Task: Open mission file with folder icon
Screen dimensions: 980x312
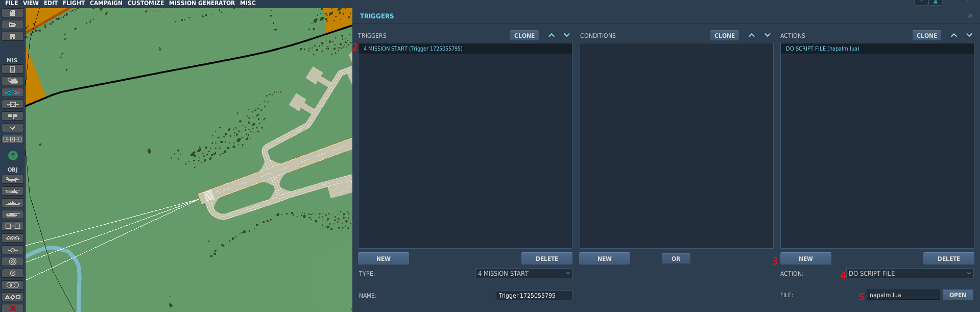Action: (12, 25)
